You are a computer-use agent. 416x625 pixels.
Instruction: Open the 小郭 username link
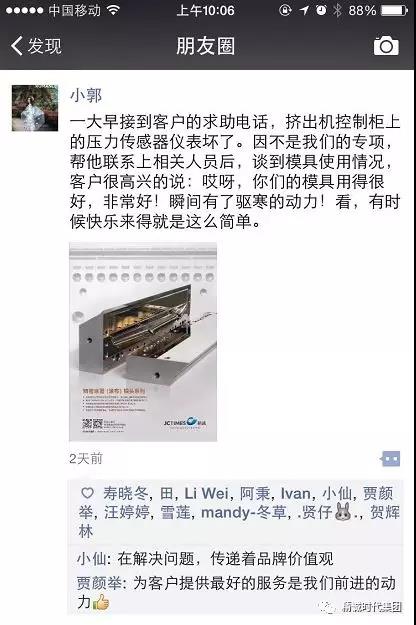[x=86, y=95]
